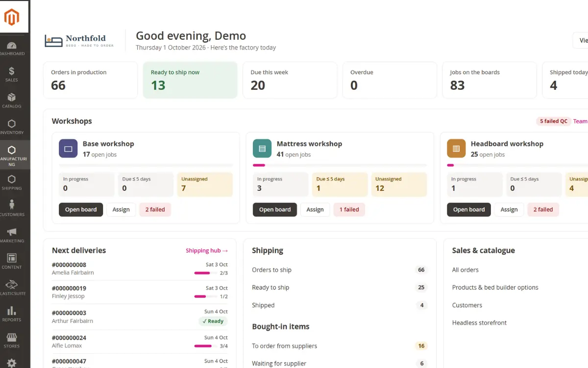Open board for Mattress workshop
The width and height of the screenshot is (588, 368).
coord(275,210)
